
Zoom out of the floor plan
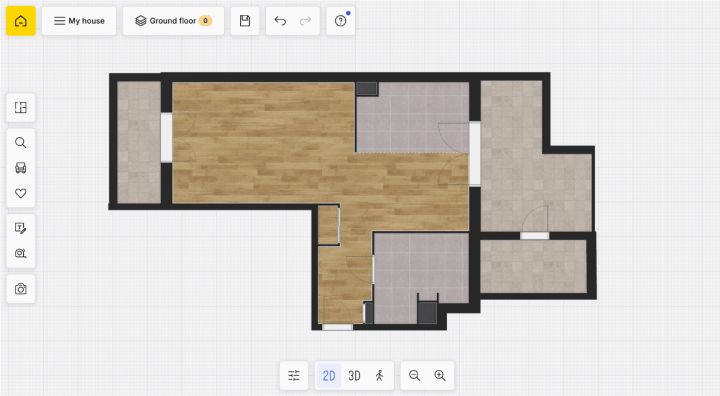[x=415, y=376]
